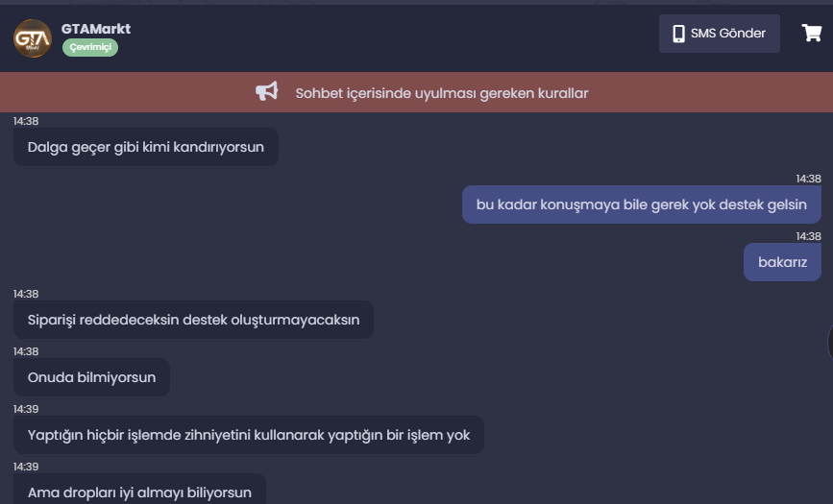Image resolution: width=833 pixels, height=504 pixels.
Task: Click the green Çevrimiçi status badge
Action: coord(90,47)
